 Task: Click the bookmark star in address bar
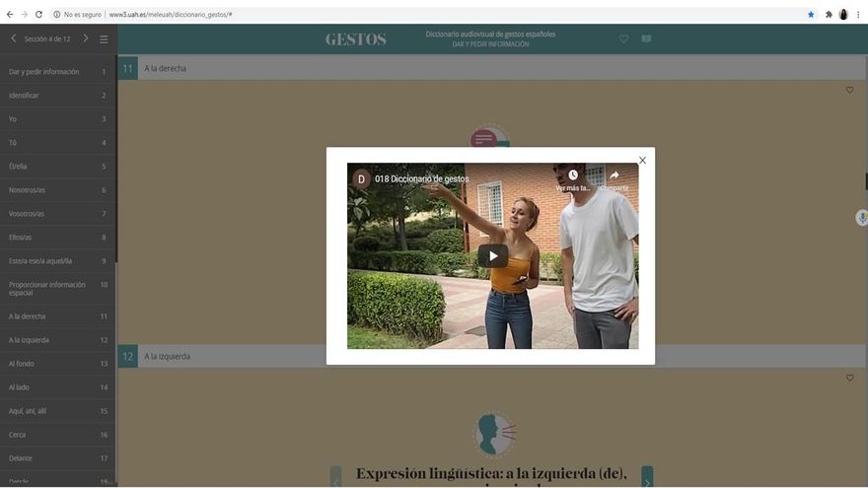pyautogui.click(x=811, y=15)
